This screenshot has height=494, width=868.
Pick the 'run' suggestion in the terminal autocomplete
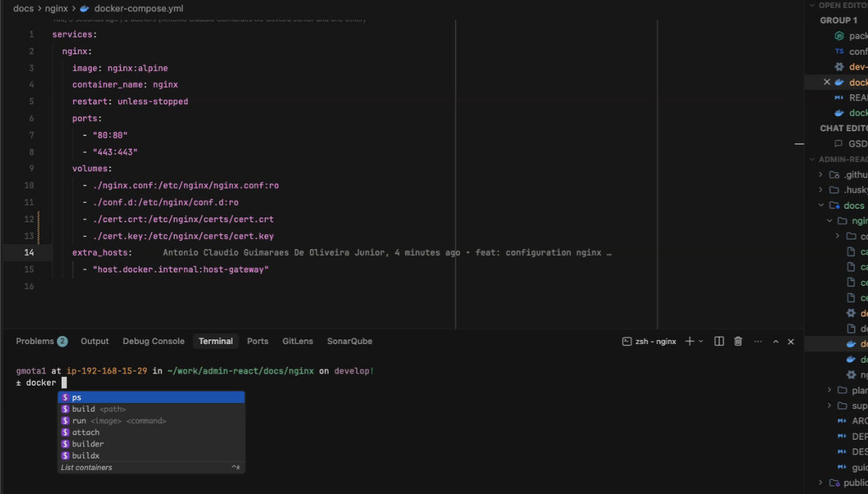point(79,421)
